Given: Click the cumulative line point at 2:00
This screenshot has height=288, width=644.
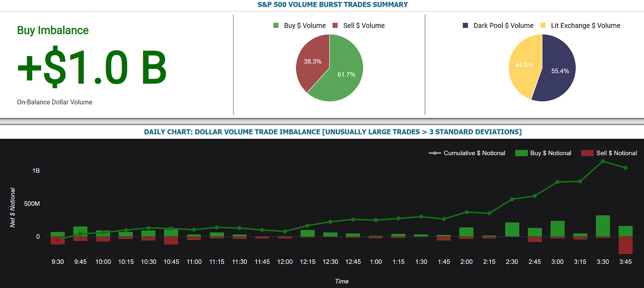Looking at the screenshot, I should (x=466, y=212).
